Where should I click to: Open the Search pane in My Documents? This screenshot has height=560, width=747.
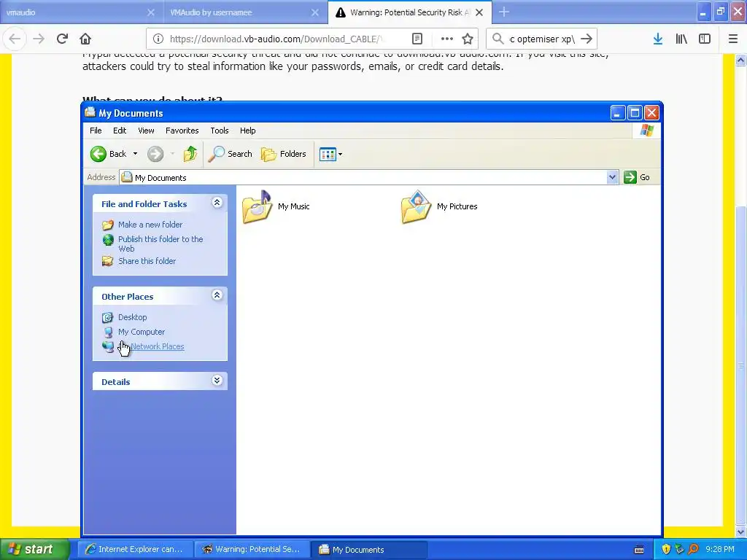pos(231,154)
